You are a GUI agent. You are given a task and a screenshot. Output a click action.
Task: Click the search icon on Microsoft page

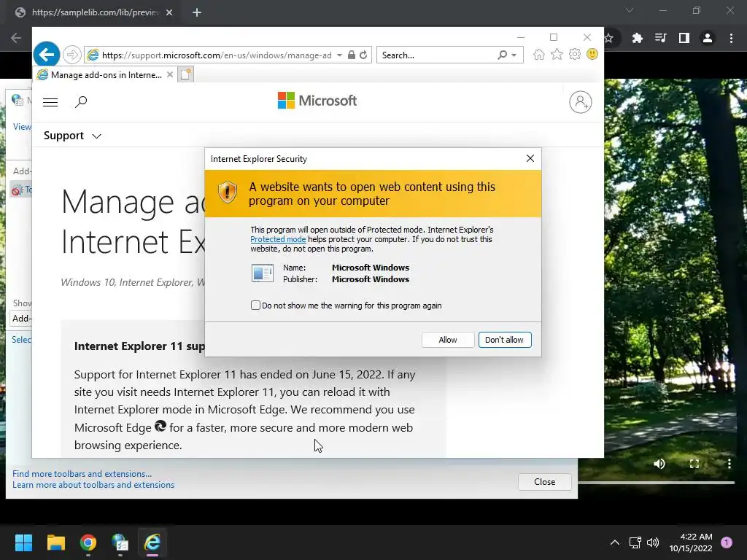coord(81,101)
